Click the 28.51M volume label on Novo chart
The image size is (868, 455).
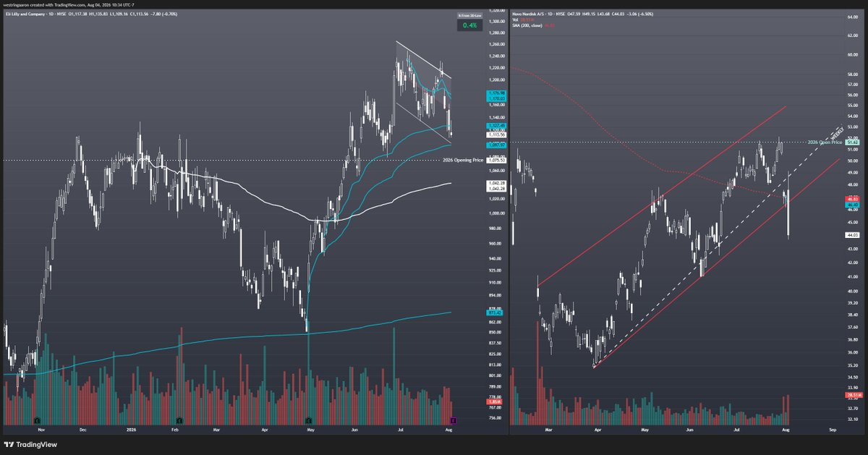pos(852,396)
